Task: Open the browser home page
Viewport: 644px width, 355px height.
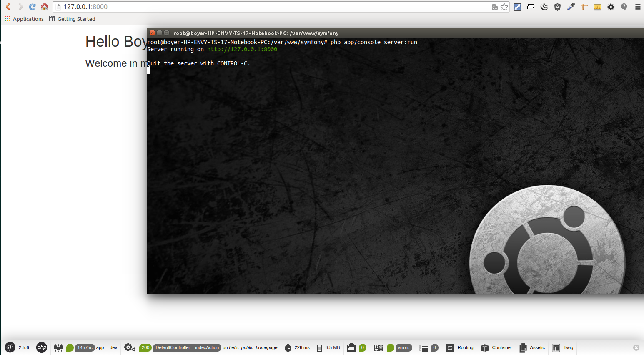Action: pyautogui.click(x=45, y=7)
